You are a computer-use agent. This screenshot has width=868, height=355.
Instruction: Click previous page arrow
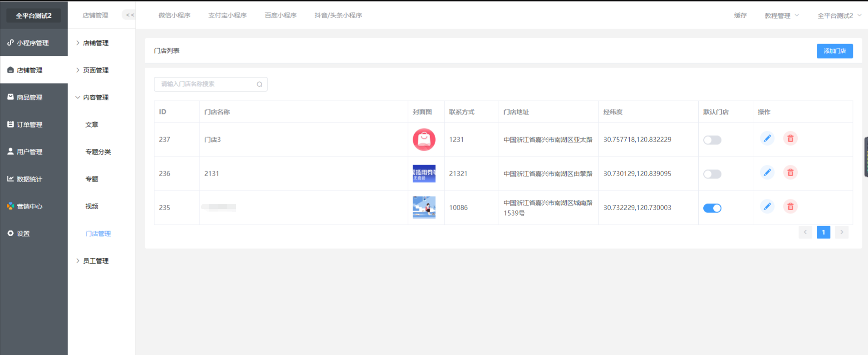(805, 232)
